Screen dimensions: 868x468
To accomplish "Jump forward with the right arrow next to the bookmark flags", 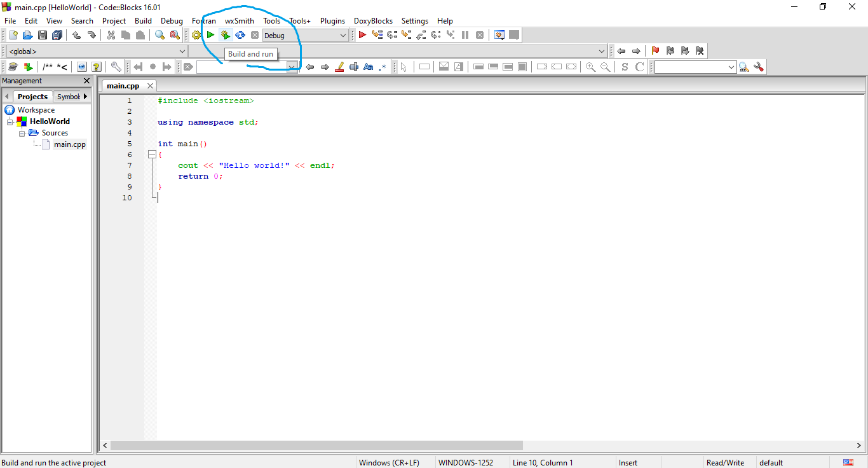I will click(x=635, y=51).
